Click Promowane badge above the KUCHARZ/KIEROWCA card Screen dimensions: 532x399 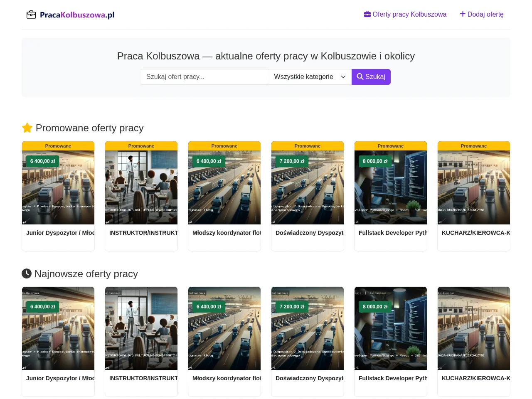[x=474, y=146]
